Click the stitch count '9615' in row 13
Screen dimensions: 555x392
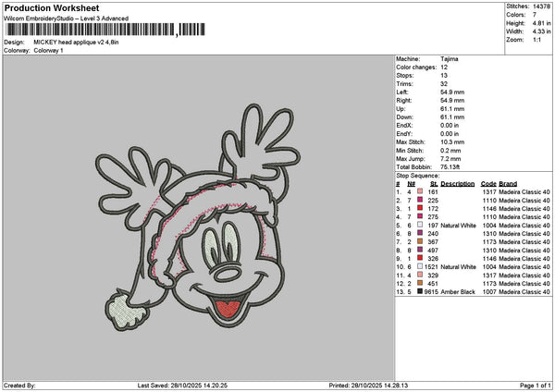coord(431,292)
